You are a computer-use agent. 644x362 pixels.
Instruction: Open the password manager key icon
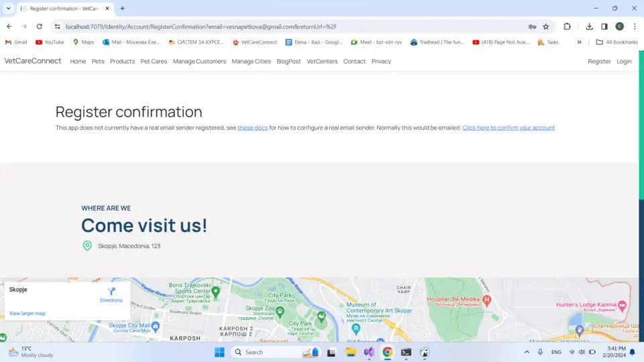click(x=532, y=27)
